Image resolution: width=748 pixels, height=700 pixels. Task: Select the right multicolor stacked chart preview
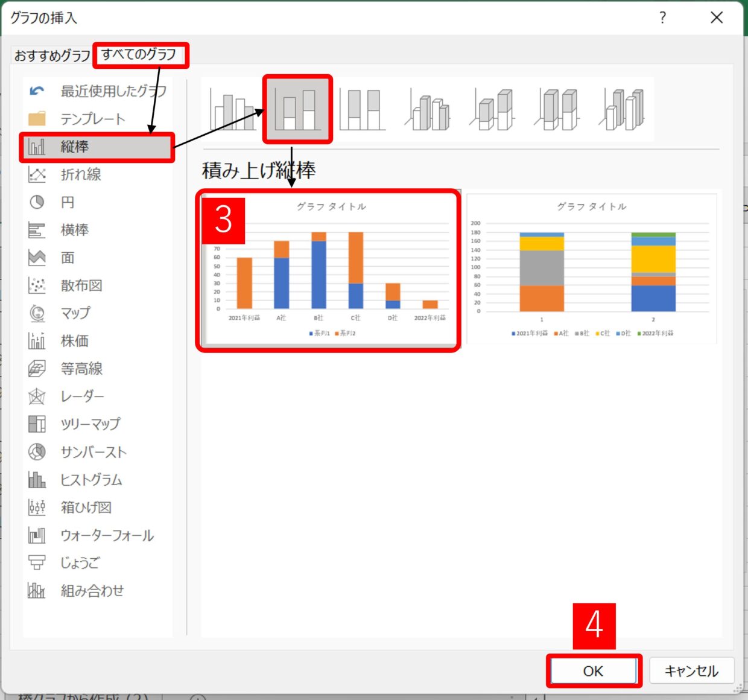(x=592, y=270)
